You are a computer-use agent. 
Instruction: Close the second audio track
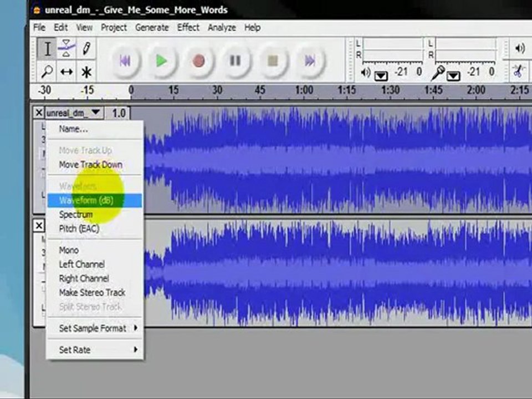(39, 226)
